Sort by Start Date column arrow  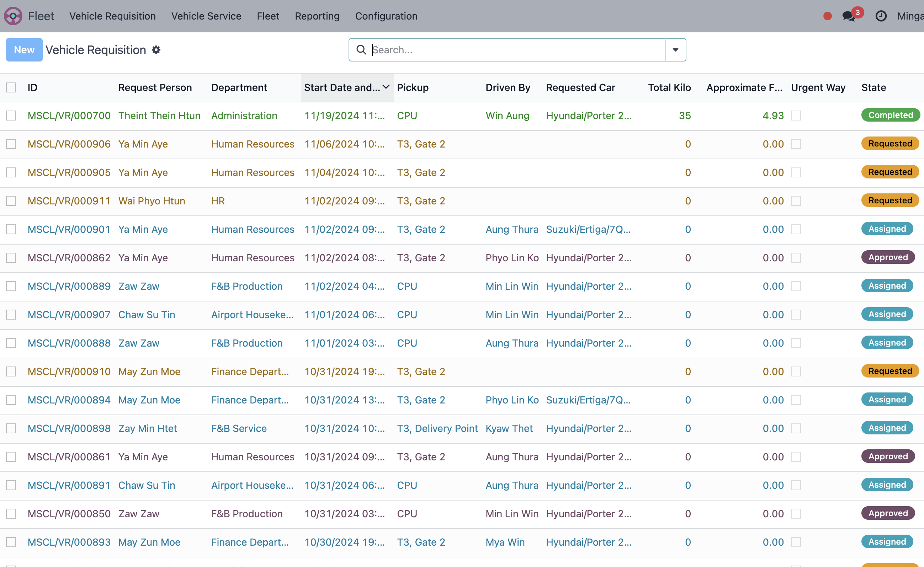386,87
